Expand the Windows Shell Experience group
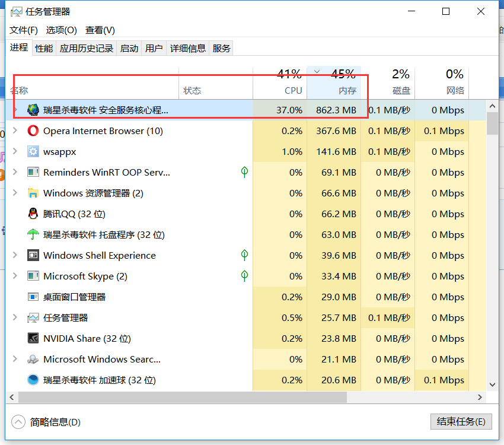Image resolution: width=504 pixels, height=445 pixels. click(15, 255)
